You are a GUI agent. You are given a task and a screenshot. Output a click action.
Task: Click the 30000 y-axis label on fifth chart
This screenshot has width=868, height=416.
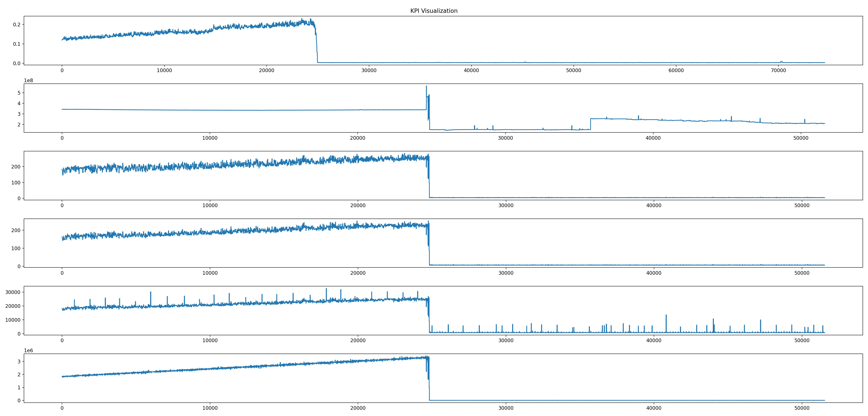[x=13, y=292]
